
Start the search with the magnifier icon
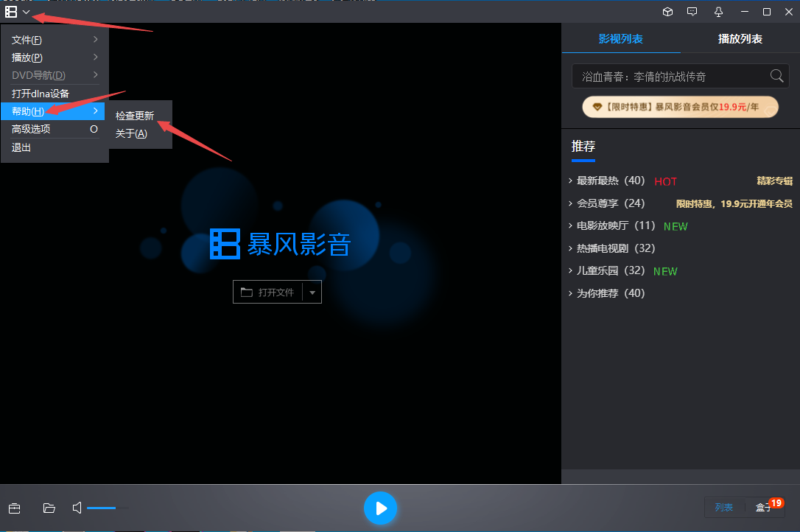(x=776, y=75)
